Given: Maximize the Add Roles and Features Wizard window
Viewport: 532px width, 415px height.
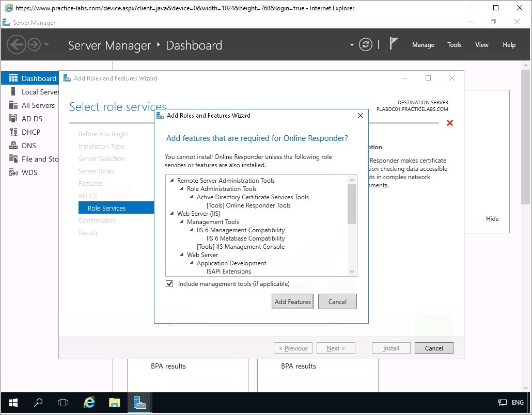Looking at the screenshot, I should point(428,78).
